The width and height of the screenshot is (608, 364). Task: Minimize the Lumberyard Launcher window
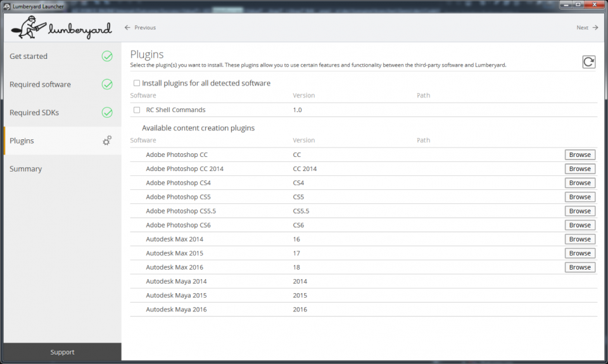566,4
